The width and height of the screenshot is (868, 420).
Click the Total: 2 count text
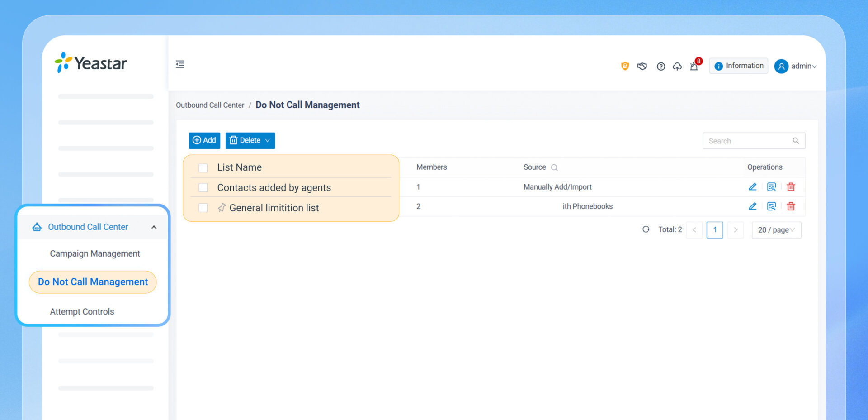670,229
